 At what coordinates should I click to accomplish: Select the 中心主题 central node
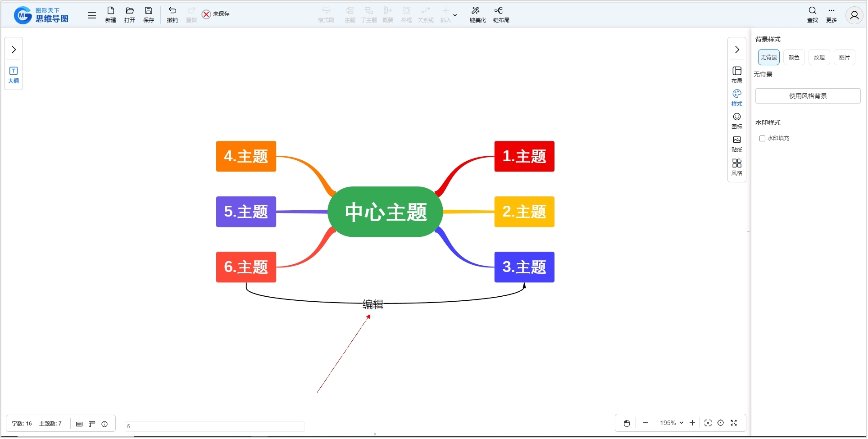click(385, 212)
